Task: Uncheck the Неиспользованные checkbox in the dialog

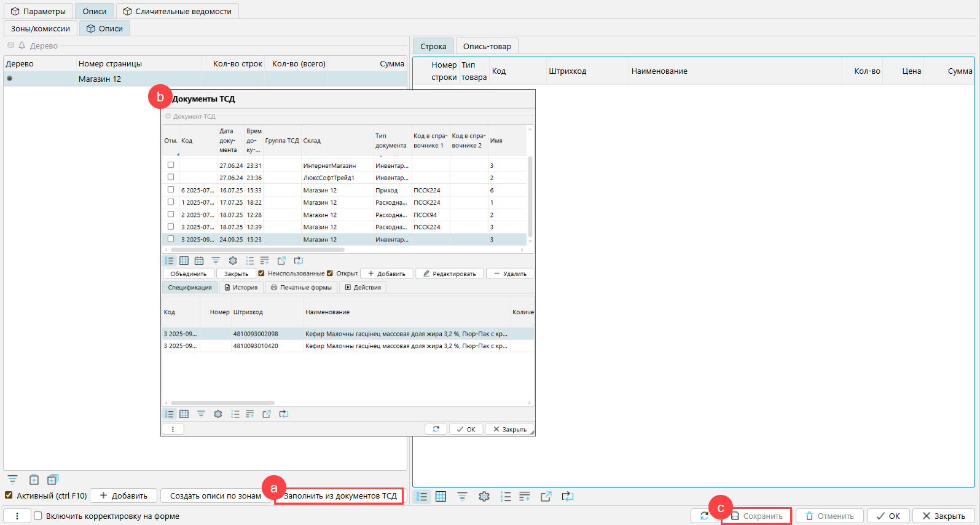Action: (262, 274)
